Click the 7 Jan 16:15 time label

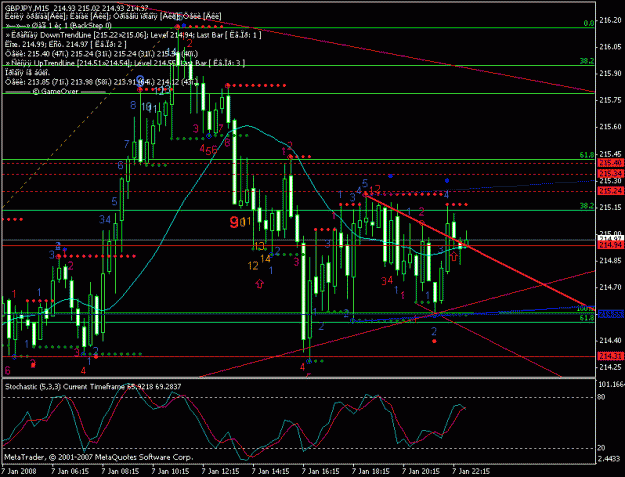click(x=321, y=471)
